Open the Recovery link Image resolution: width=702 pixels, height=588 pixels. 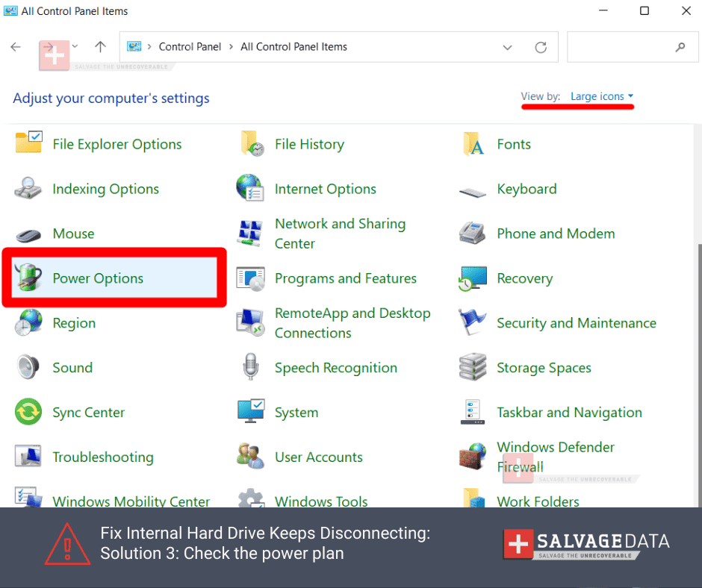pyautogui.click(x=525, y=278)
